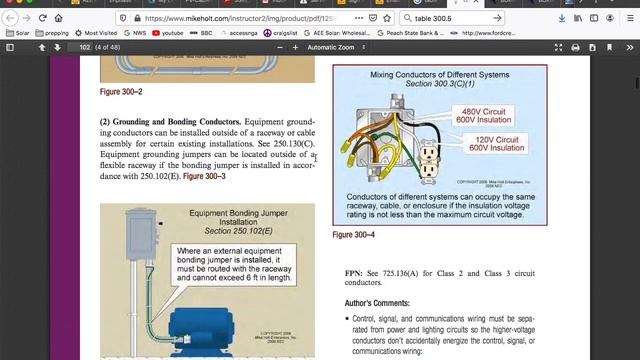Show browser sidebars
This screenshot has width=640, height=360.
tap(594, 18)
